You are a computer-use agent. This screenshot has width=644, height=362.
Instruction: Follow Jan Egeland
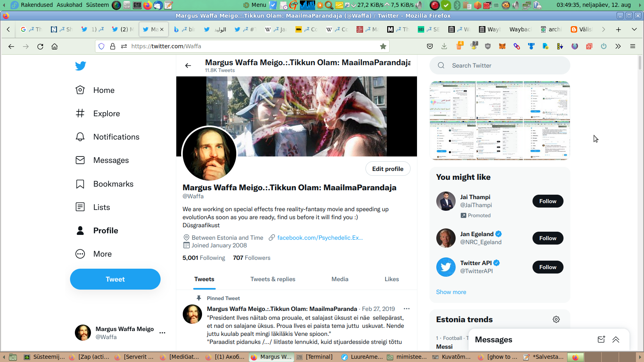(548, 238)
